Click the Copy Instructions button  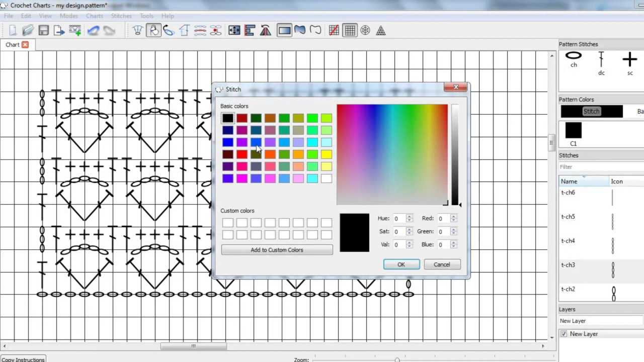point(23,359)
